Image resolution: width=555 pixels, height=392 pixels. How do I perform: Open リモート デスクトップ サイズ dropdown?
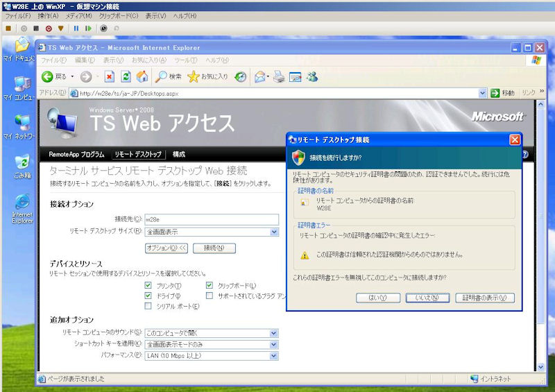click(274, 232)
